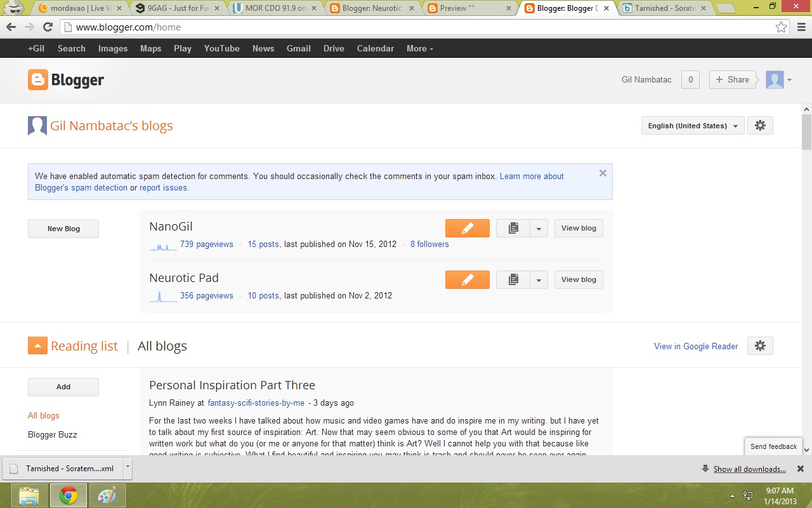This screenshot has height=508, width=812.
Task: Click the New Blog button
Action: pos(63,229)
